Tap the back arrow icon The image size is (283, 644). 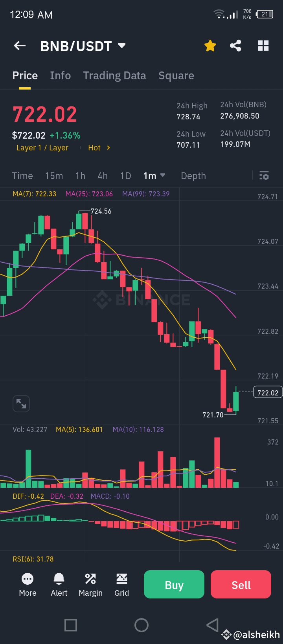[20, 46]
